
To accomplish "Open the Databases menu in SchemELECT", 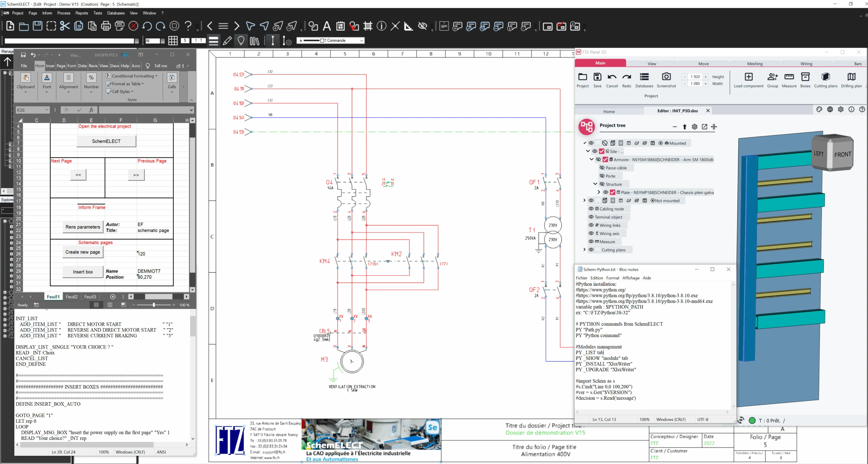I will (x=116, y=13).
